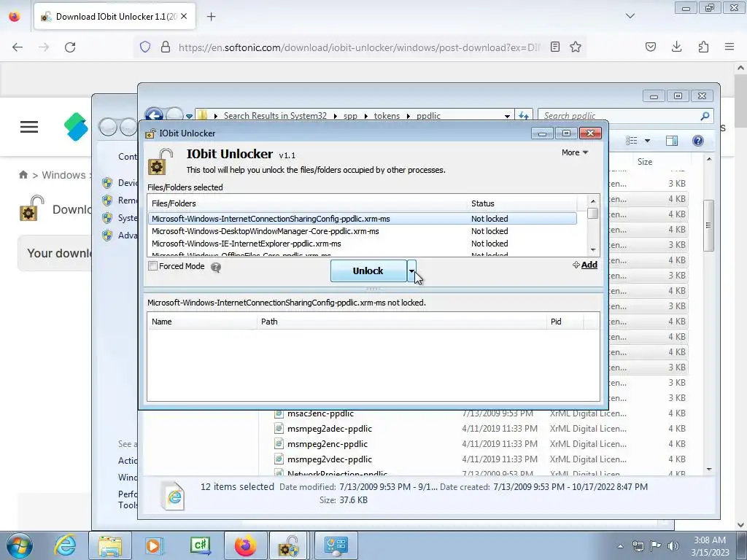Click the spp breadcrumb in address bar

coord(350,116)
